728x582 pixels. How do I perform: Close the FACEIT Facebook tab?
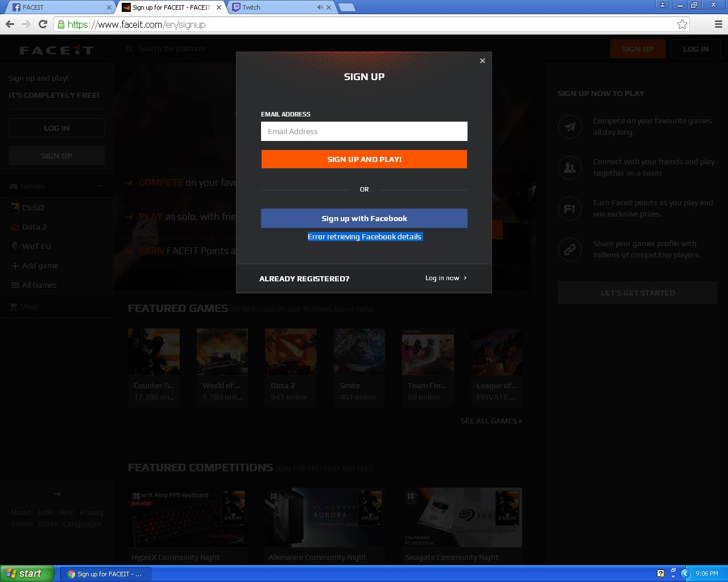[x=109, y=7]
